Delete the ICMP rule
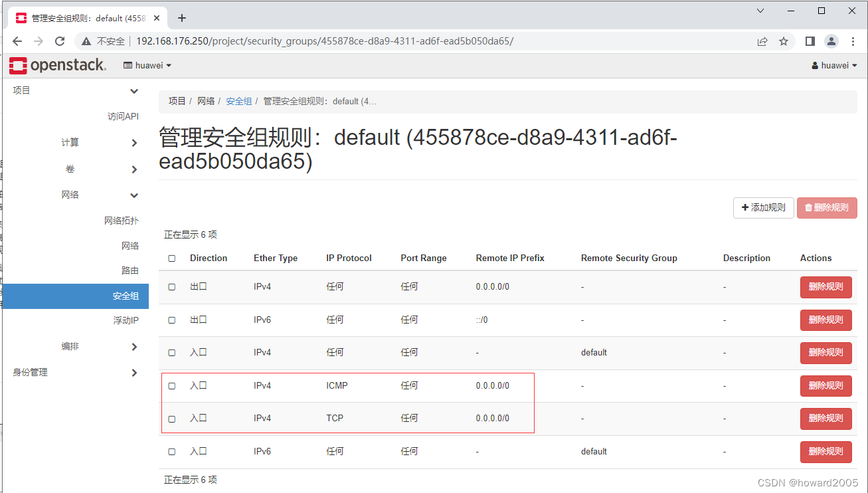This screenshot has height=493, width=868. [x=825, y=385]
